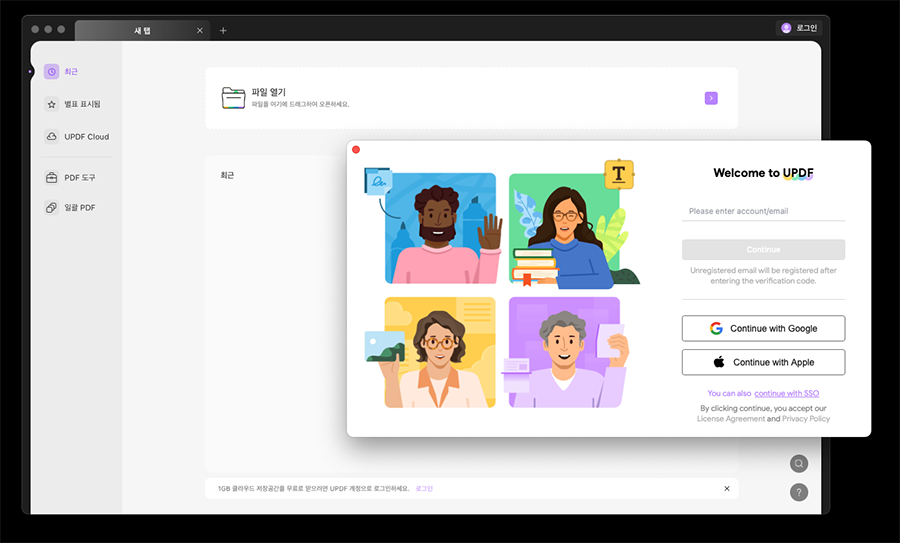Open the Recent (최근) sidebar section
The width and height of the screenshot is (900, 543).
tap(61, 72)
